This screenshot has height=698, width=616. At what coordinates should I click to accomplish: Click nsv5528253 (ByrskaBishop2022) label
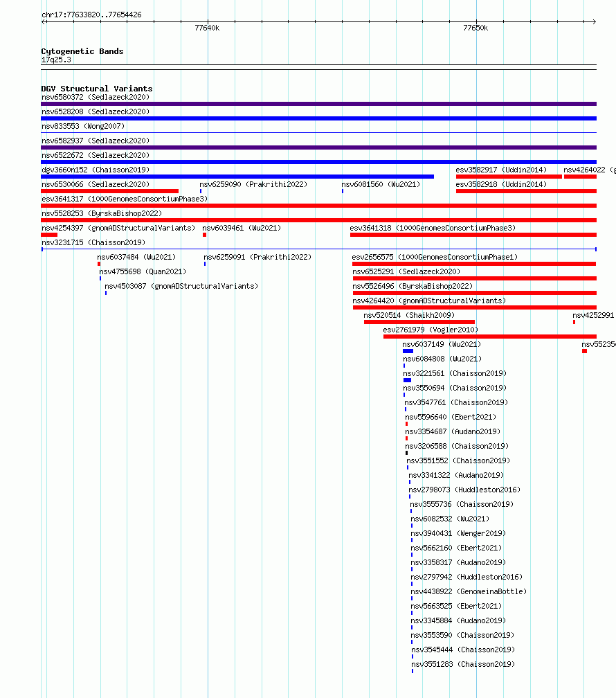(102, 214)
